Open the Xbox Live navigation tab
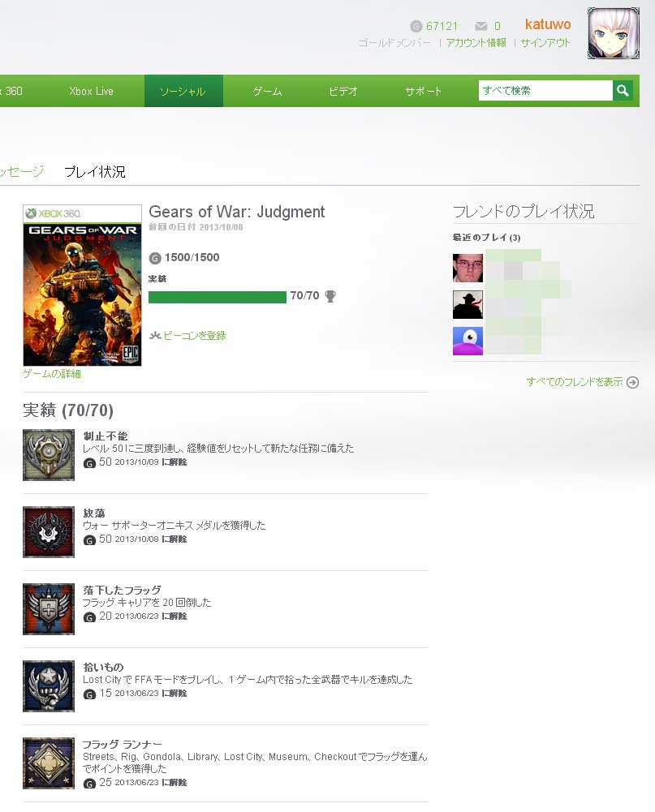Image resolution: width=655 pixels, height=812 pixels. [91, 91]
